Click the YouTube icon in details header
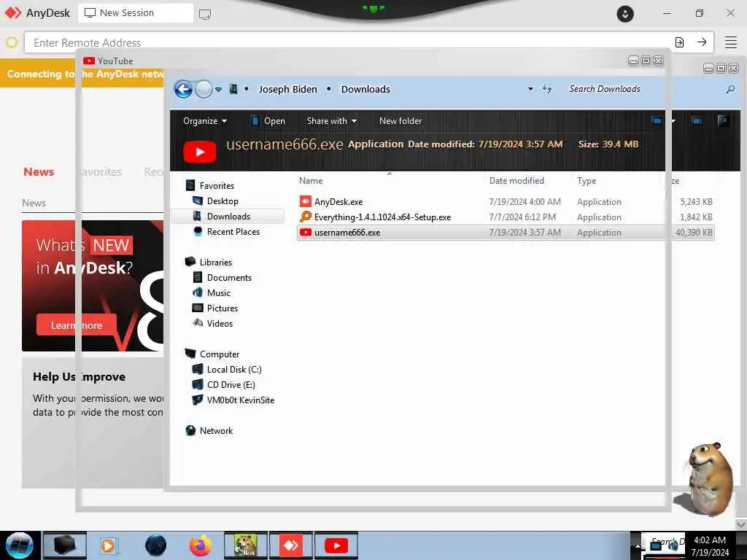This screenshot has width=747, height=560. (200, 152)
